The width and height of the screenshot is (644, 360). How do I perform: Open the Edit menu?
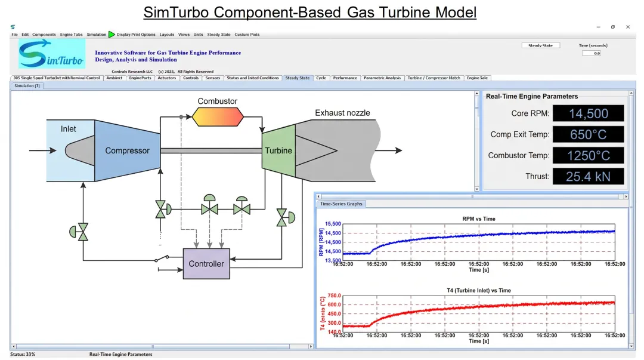tap(25, 35)
